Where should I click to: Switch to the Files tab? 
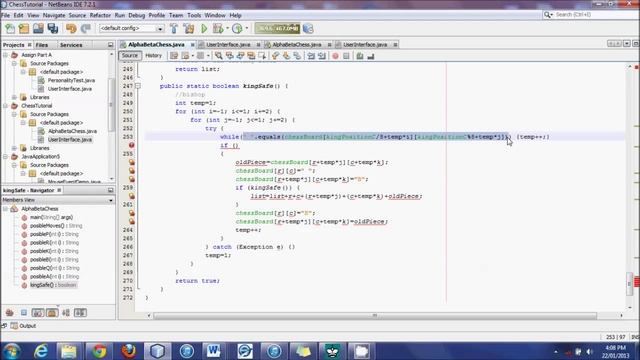click(42, 45)
